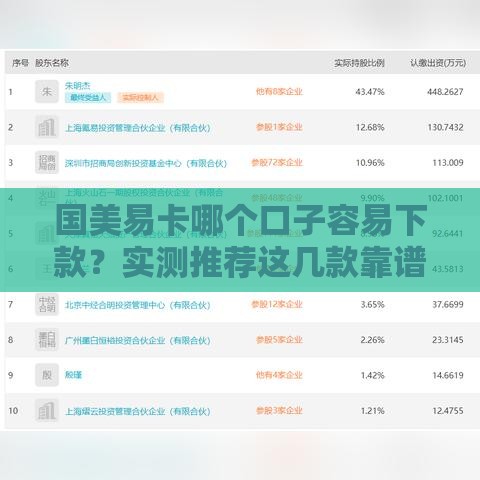The width and height of the screenshot is (480, 480).
Task: Click the 最终受益人 tag under 朱明杰
Action: pyautogui.click(x=88, y=97)
